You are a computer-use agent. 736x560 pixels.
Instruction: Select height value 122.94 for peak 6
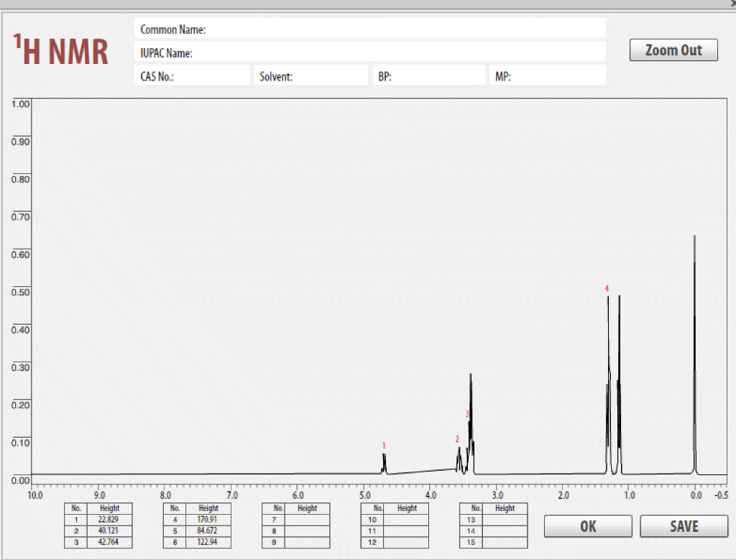(x=207, y=538)
